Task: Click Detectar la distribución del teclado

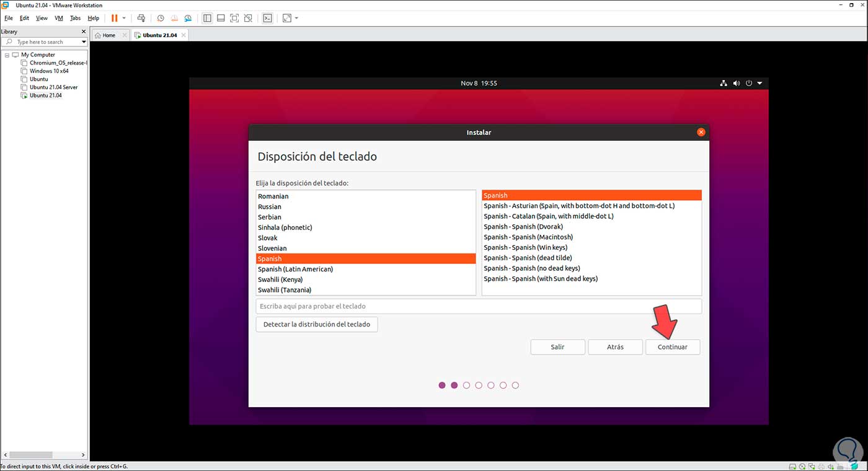Action: (x=317, y=324)
